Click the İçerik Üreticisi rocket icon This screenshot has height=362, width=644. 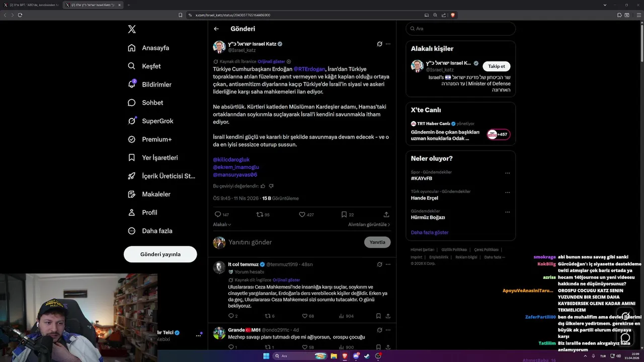[132, 176]
